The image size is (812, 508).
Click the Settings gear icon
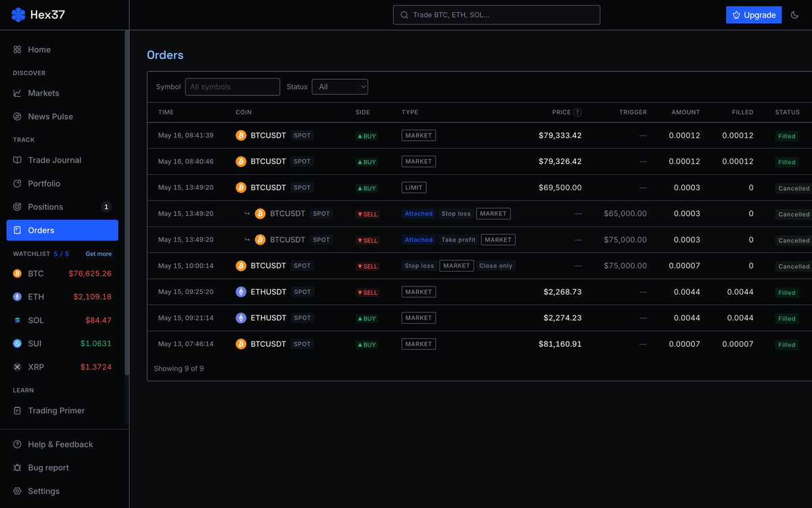coord(18,491)
